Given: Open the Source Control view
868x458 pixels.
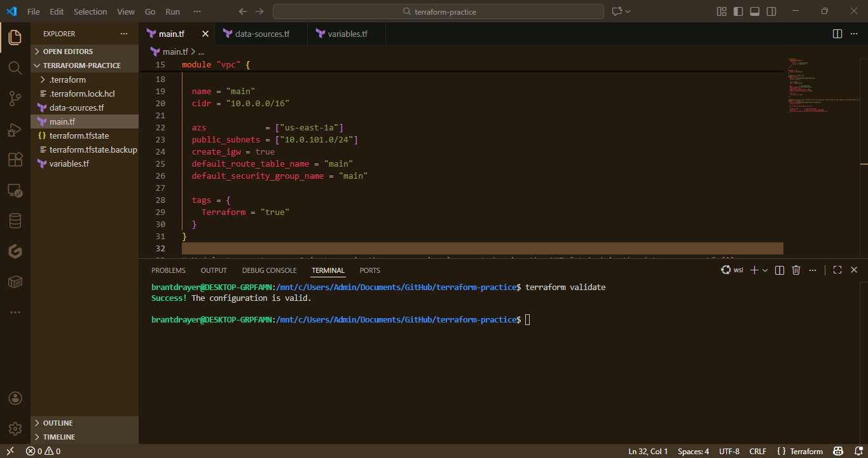Looking at the screenshot, I should pos(15,98).
